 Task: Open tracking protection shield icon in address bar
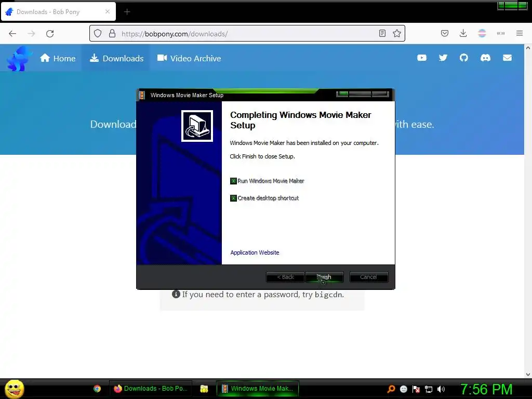point(98,34)
